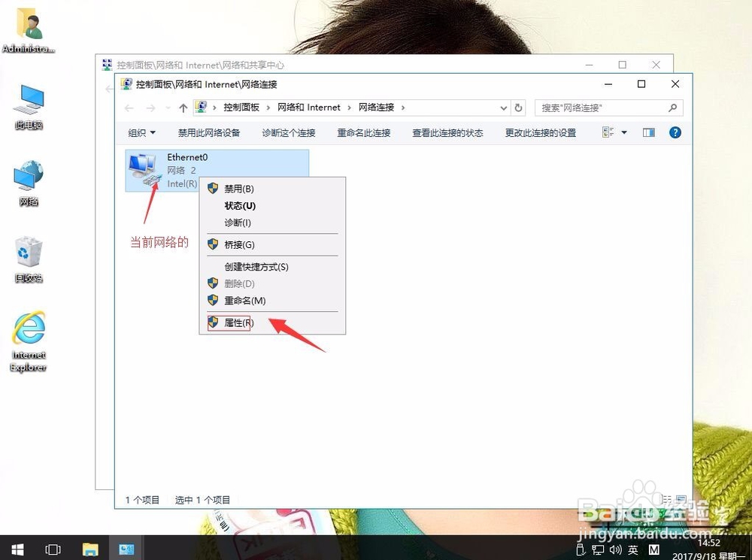Click the 选中 1 个项目 status text
This screenshot has width=752, height=560.
202,500
